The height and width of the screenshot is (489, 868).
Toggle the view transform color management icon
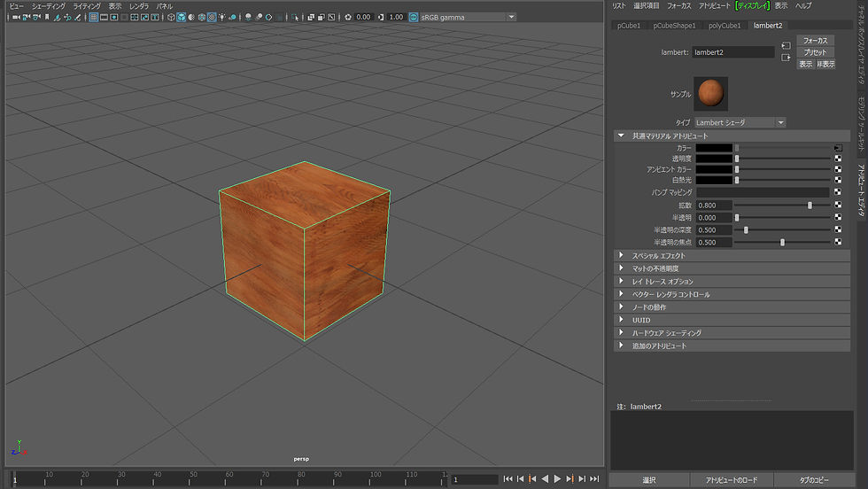414,17
